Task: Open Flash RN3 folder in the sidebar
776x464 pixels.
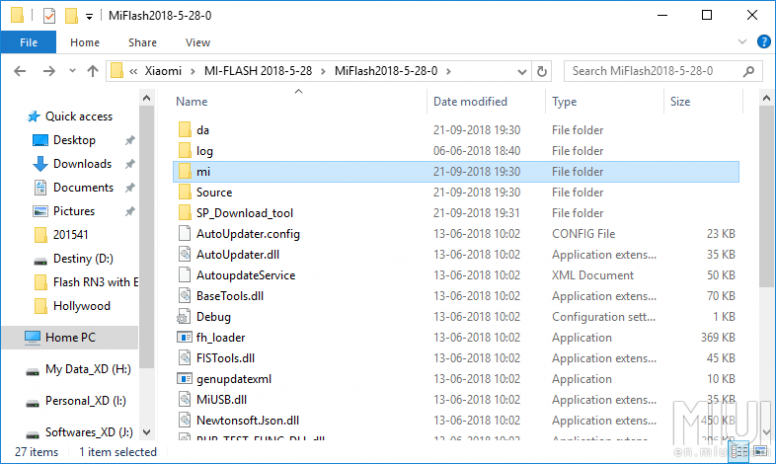Action: 95,282
